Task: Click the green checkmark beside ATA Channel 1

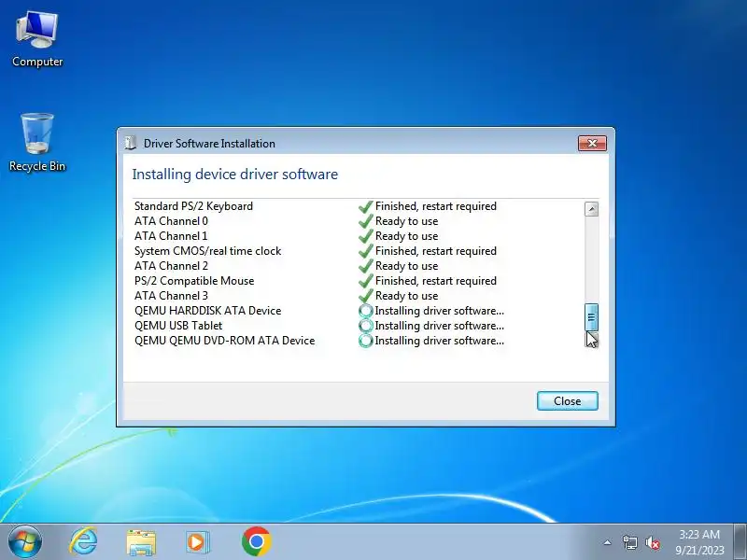Action: click(365, 236)
